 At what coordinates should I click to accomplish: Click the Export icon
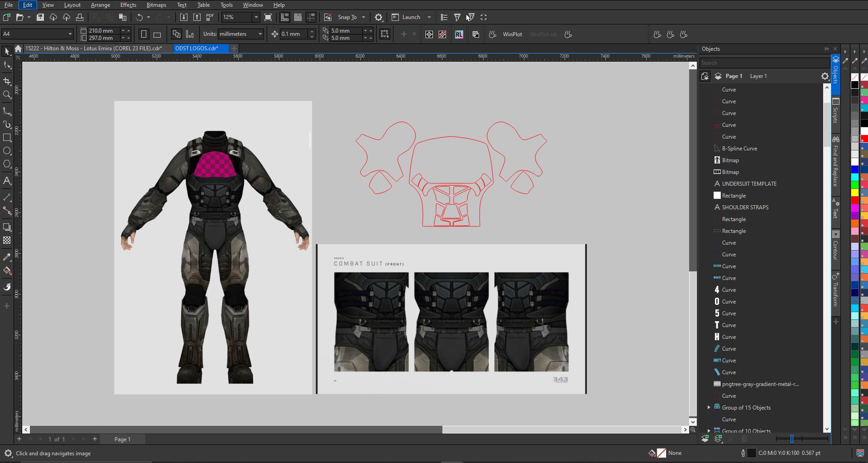pyautogui.click(x=197, y=17)
